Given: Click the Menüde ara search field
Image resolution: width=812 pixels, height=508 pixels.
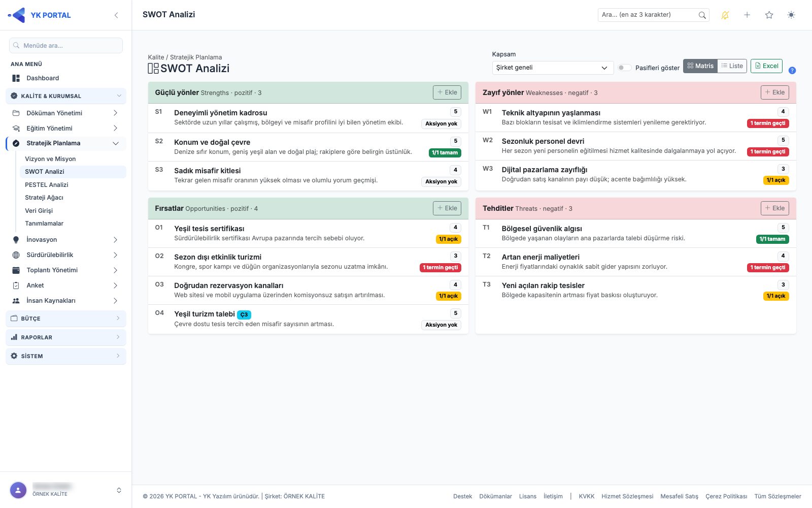Looking at the screenshot, I should tap(66, 46).
